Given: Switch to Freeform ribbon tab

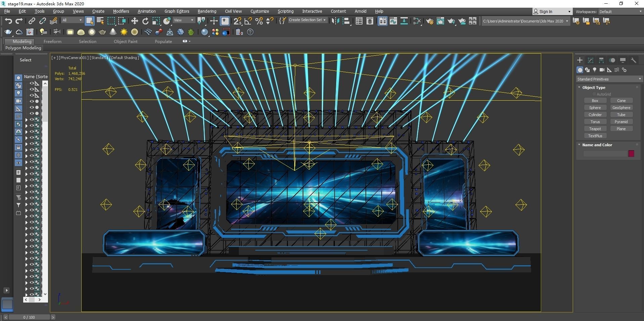Looking at the screenshot, I should (52, 42).
